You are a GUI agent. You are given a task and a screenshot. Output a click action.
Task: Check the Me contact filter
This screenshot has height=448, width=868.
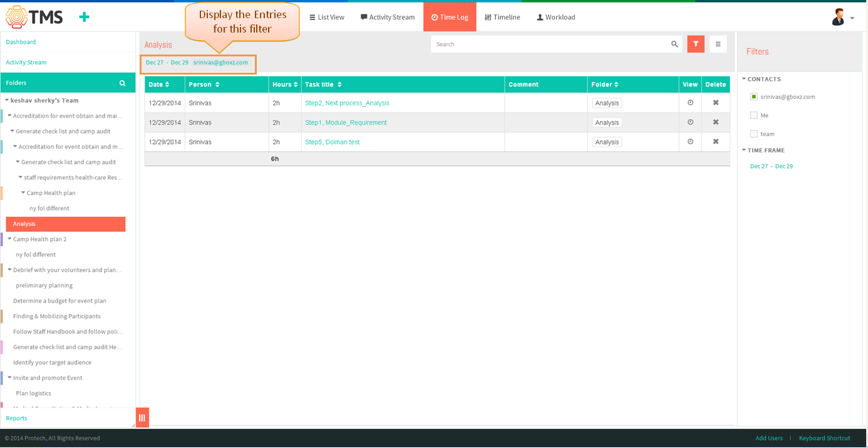click(x=754, y=115)
